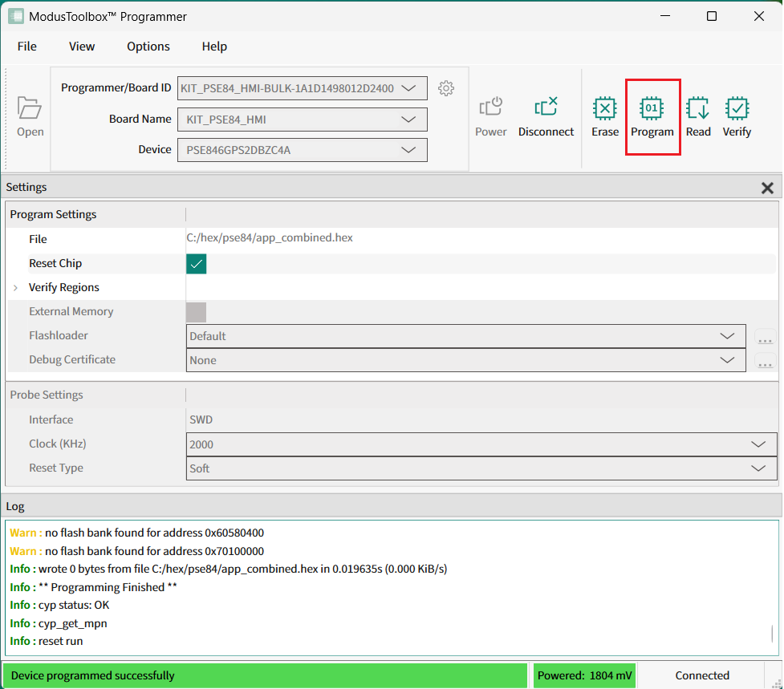This screenshot has height=689, width=784.
Task: Toggle the External Memory checkbox
Action: click(196, 312)
